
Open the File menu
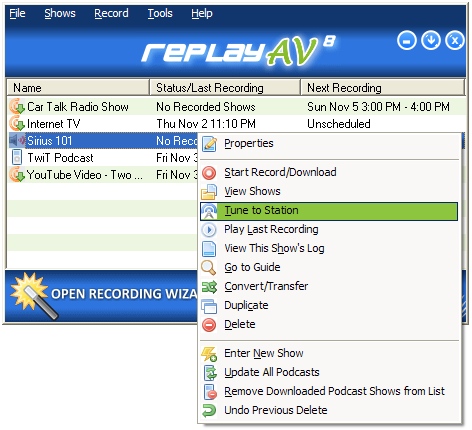[17, 13]
